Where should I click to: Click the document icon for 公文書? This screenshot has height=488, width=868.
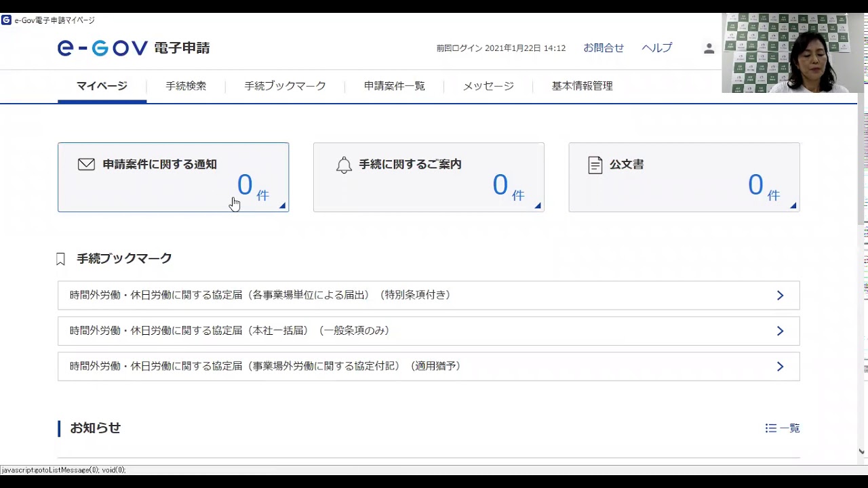tap(595, 165)
